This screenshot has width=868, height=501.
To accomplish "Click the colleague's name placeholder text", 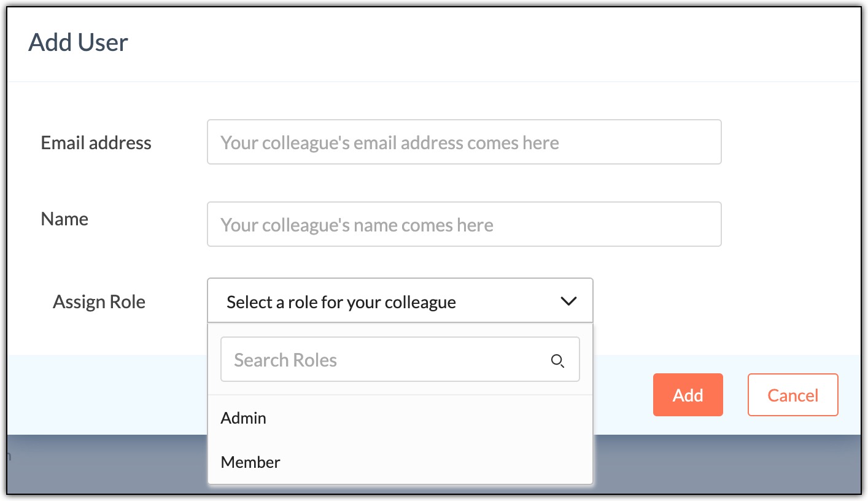I will (x=357, y=225).
